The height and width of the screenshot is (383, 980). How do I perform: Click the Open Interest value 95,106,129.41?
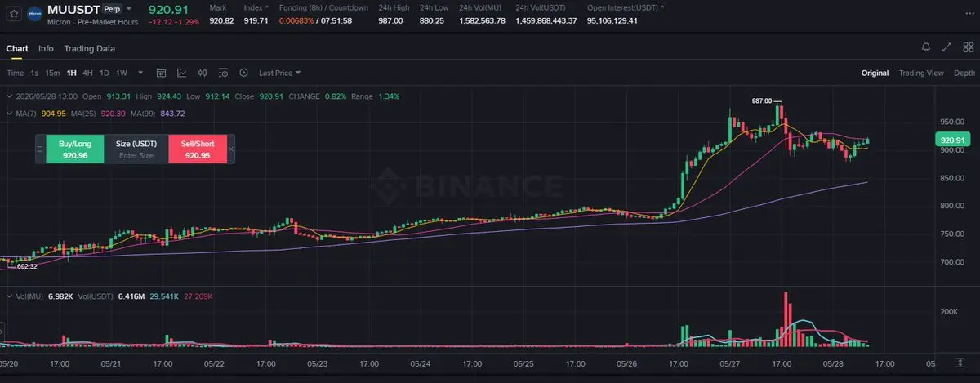click(612, 20)
